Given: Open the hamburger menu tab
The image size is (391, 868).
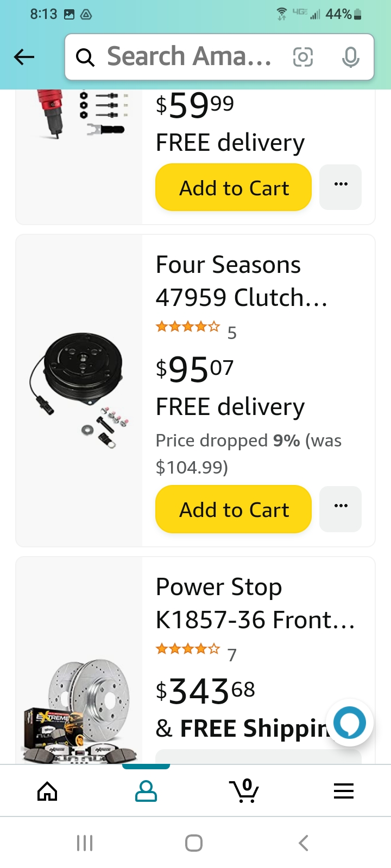Looking at the screenshot, I should [x=343, y=792].
